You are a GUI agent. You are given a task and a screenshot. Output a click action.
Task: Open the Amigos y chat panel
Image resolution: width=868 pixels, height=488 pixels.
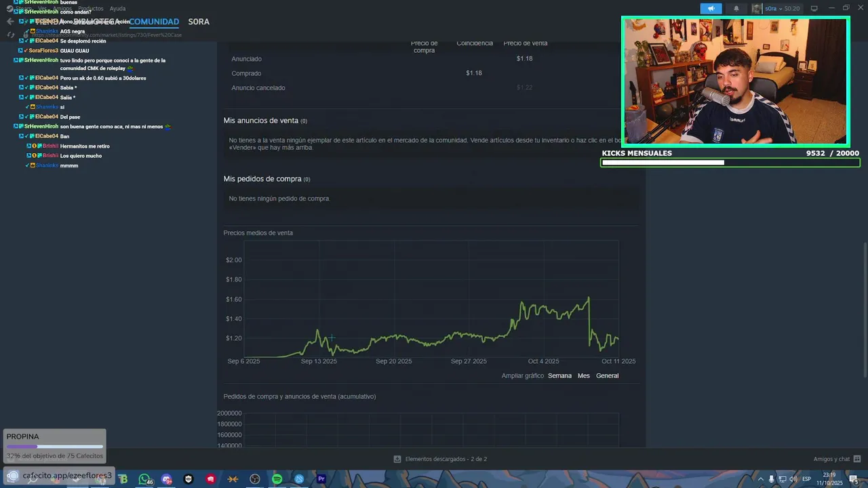click(831, 459)
